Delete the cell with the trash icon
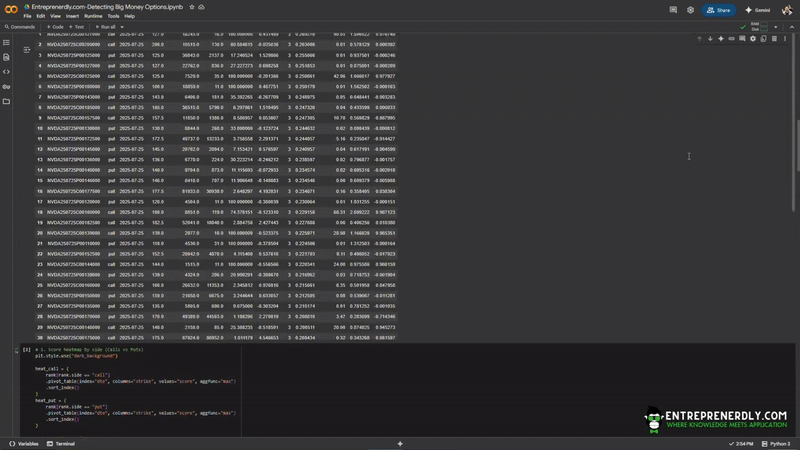This screenshot has height=450, width=800. [x=774, y=39]
